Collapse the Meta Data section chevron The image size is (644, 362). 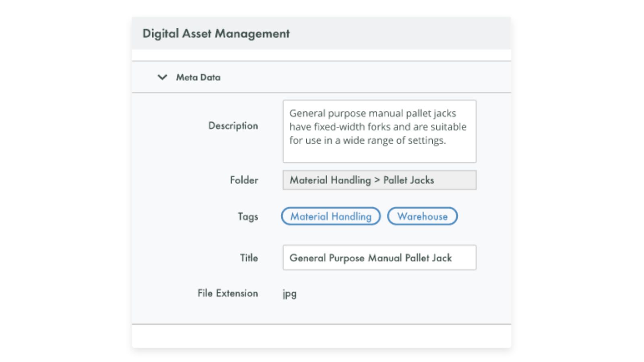(162, 77)
